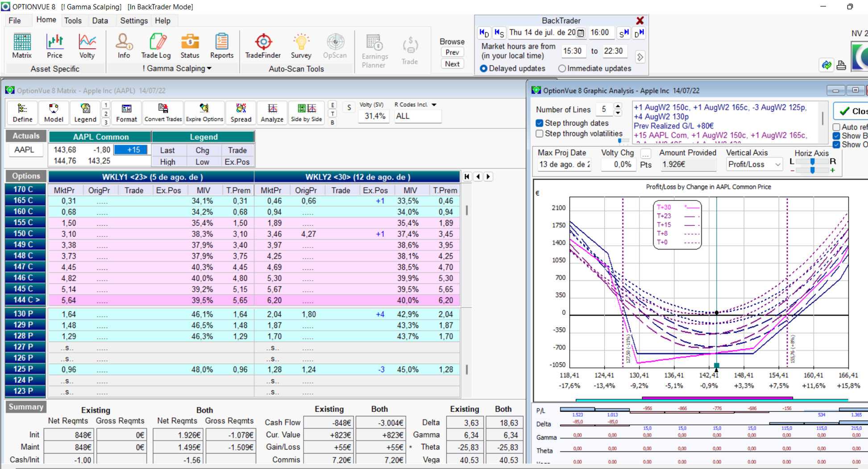Image resolution: width=868 pixels, height=469 pixels.
Task: Open the Survey lightbulb tool
Action: pos(301,46)
